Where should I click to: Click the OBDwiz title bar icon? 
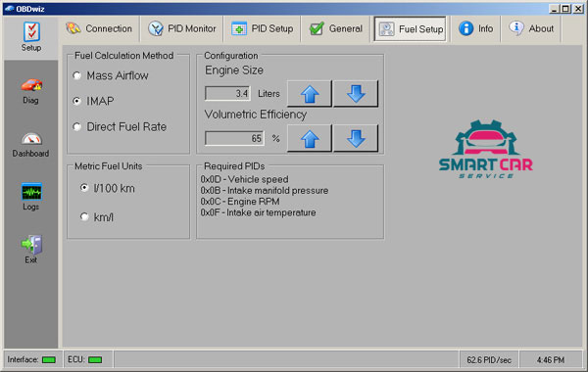[x=10, y=9]
